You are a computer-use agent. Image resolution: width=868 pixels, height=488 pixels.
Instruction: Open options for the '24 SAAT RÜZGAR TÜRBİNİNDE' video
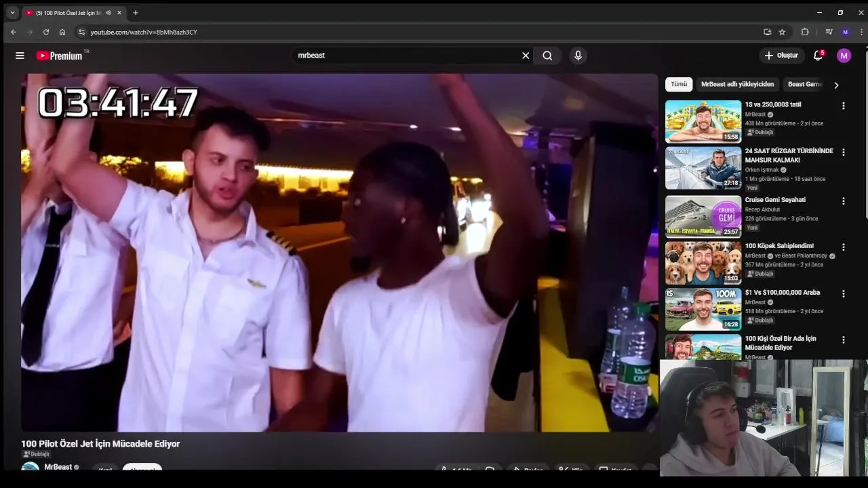[844, 152]
